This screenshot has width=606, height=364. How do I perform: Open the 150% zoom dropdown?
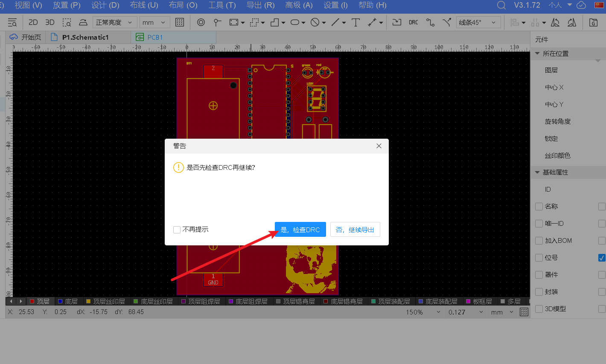coord(422,312)
